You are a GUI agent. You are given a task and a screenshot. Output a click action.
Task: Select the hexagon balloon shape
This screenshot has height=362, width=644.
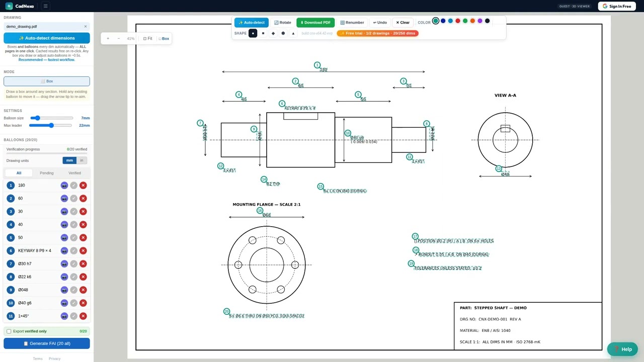coord(283,33)
